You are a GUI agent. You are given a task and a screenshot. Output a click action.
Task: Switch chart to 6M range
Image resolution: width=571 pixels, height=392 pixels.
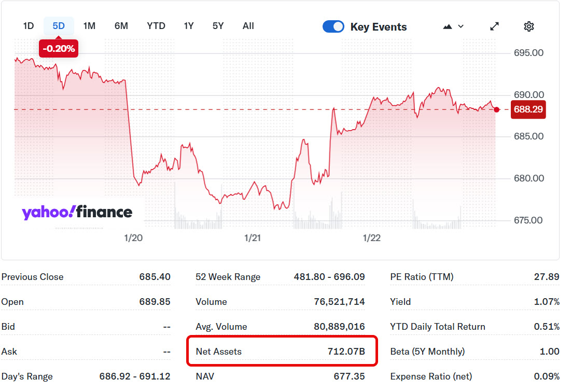pyautogui.click(x=121, y=26)
